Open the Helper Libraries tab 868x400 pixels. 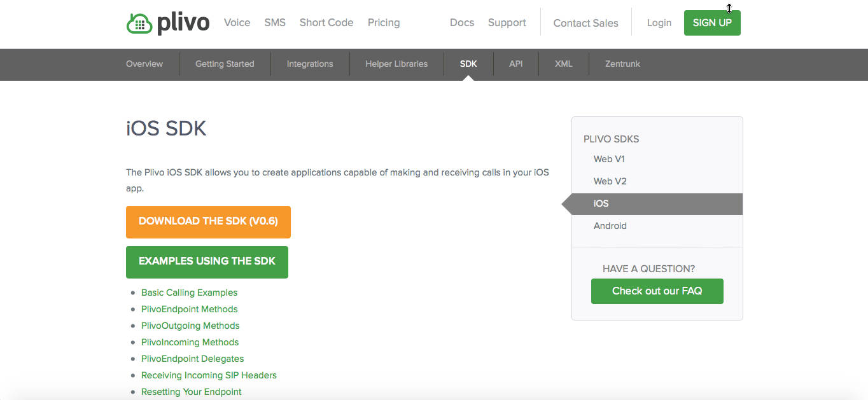[396, 64]
